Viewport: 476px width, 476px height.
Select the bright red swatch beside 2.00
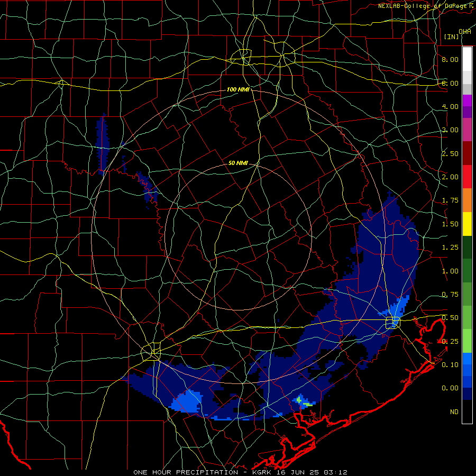tap(467, 177)
